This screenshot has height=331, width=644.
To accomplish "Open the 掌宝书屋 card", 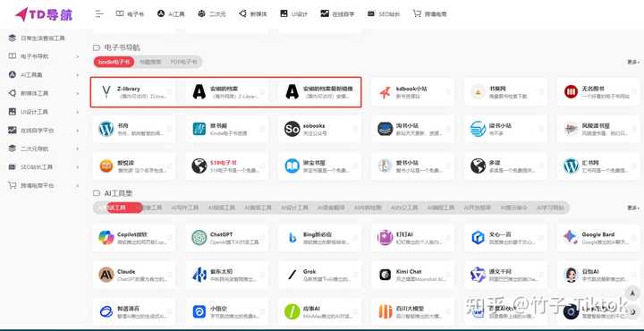I will 319,165.
